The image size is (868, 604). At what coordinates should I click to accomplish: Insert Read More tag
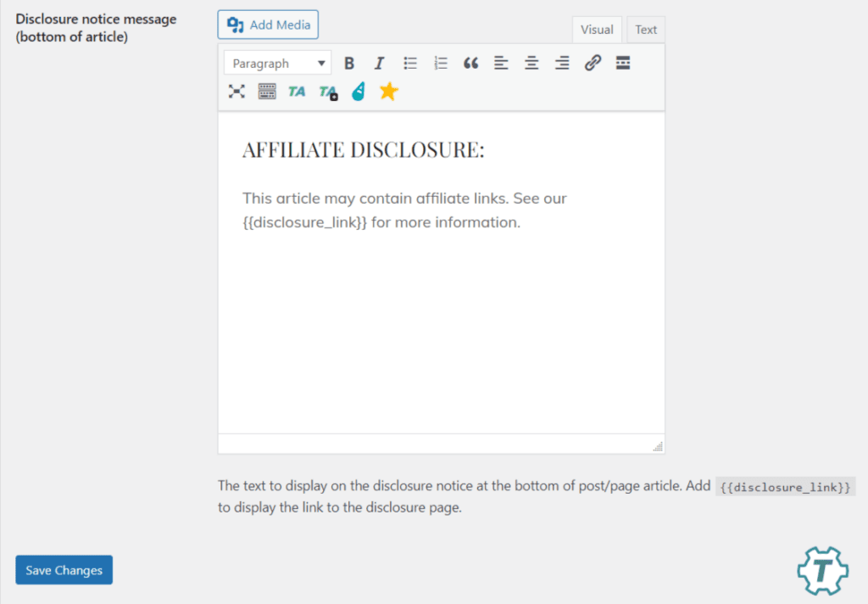[x=623, y=63]
